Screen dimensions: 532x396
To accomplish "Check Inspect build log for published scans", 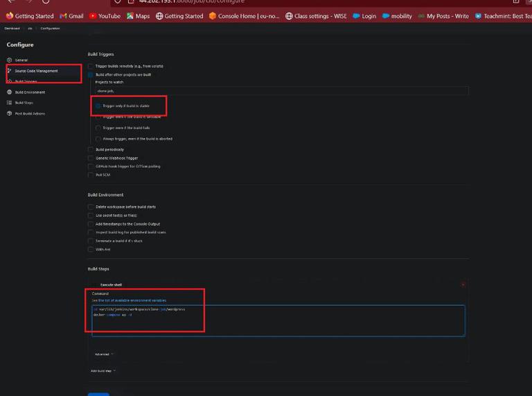I will pyautogui.click(x=90, y=232).
